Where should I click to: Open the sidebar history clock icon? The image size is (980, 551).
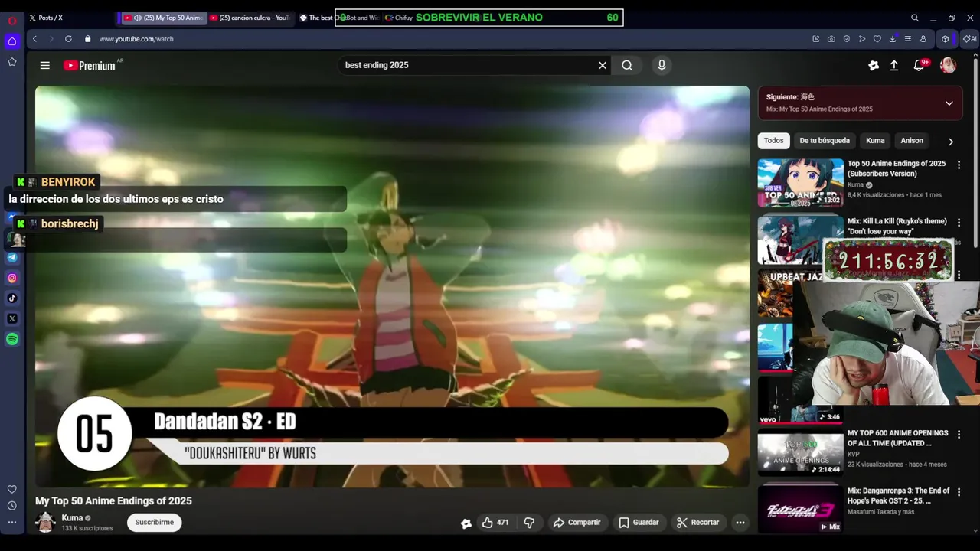(x=12, y=505)
